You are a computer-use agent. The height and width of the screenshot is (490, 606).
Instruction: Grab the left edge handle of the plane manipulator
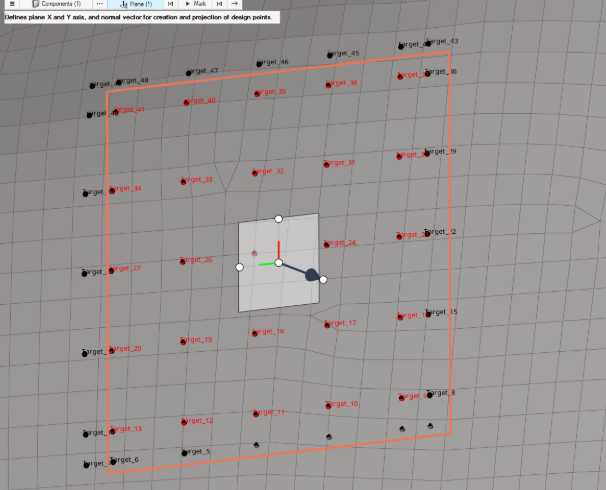point(239,267)
